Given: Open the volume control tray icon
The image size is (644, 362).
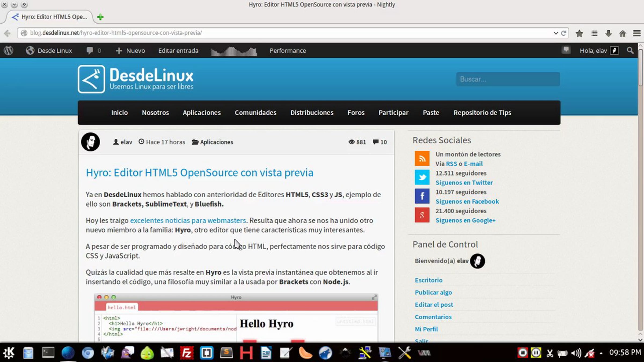Looking at the screenshot, I should 576,353.
